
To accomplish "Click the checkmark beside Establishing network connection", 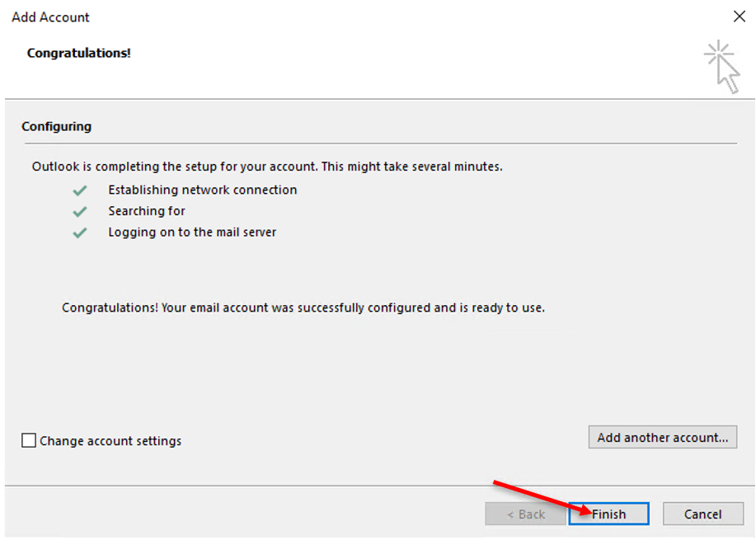I will tap(80, 190).
